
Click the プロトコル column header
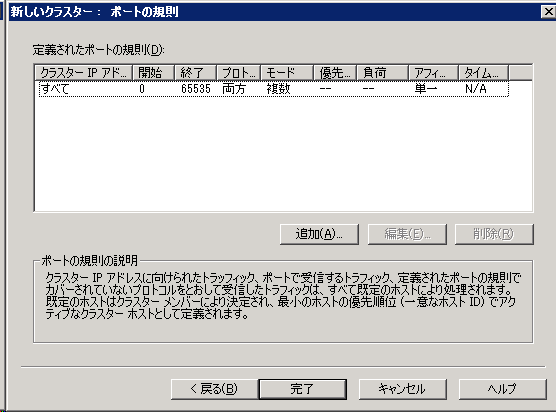point(238,73)
